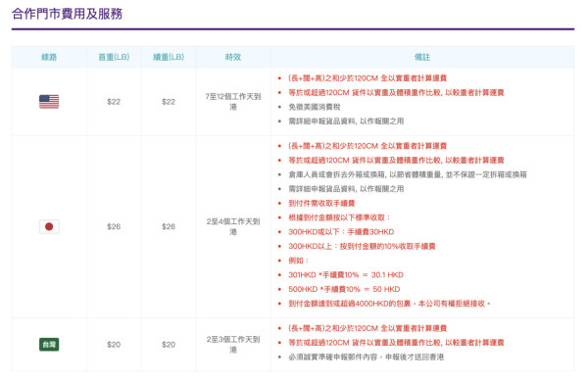The image size is (588, 382).
Task: Click 倉庫人員或會拆去外箱或換箱 note
Action: (x=408, y=174)
